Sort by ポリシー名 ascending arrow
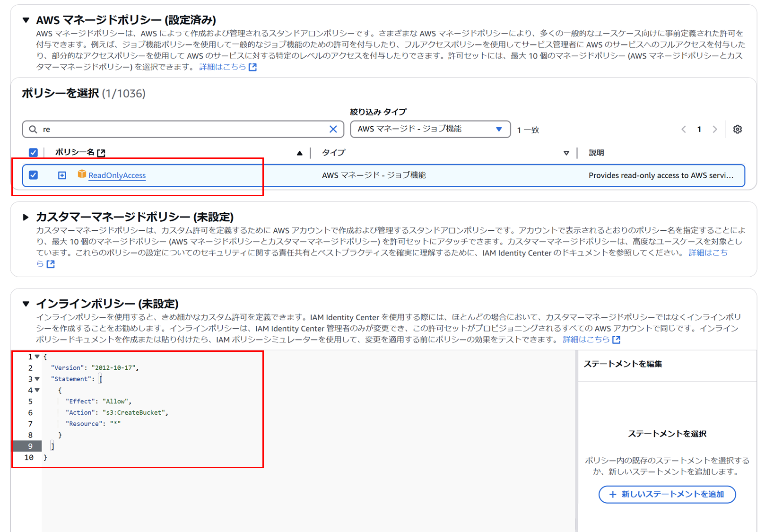 pyautogui.click(x=299, y=153)
